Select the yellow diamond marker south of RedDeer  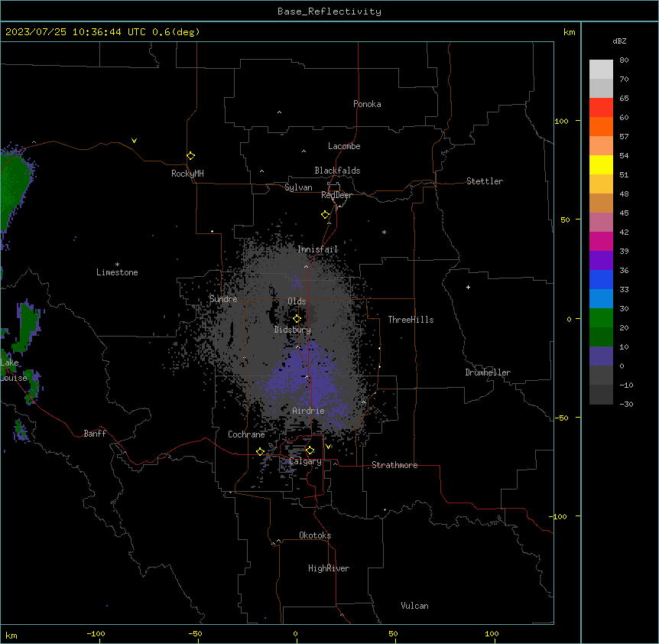325,214
